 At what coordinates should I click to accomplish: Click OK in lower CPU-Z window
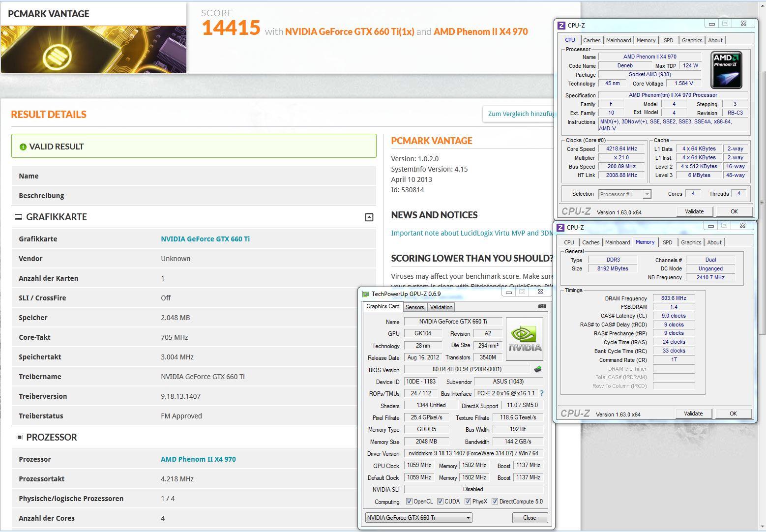coord(733,414)
